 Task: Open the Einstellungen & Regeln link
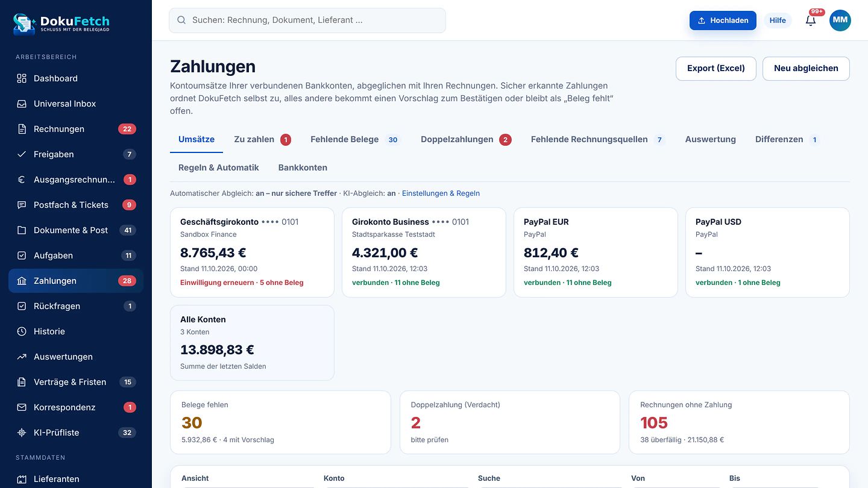coord(441,193)
